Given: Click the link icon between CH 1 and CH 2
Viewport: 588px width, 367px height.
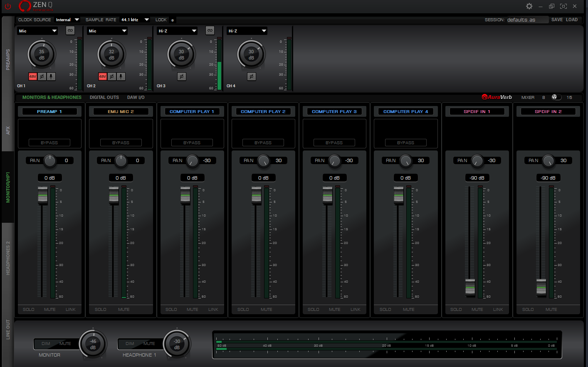Looking at the screenshot, I should [x=70, y=30].
